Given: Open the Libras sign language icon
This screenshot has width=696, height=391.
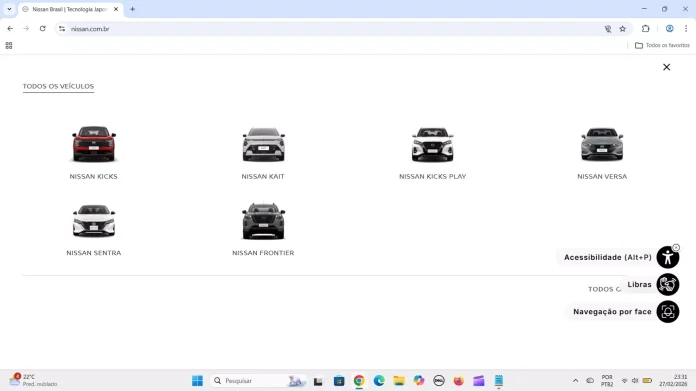Looking at the screenshot, I should pos(668,284).
